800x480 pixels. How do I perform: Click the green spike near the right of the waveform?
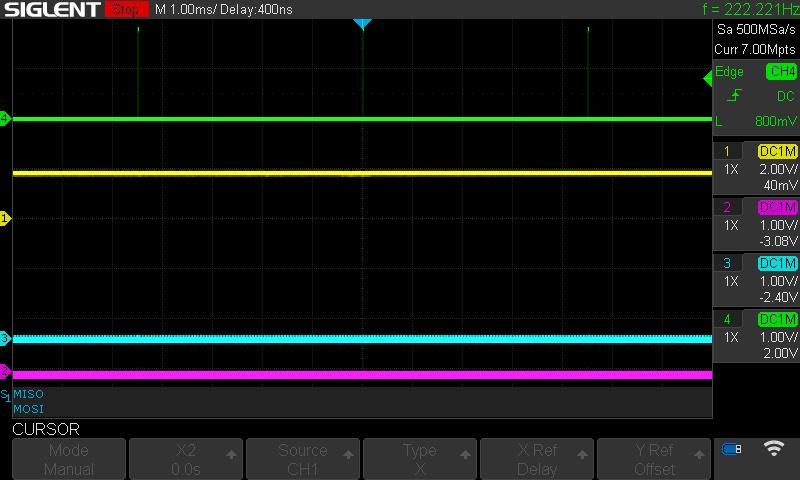[588, 71]
